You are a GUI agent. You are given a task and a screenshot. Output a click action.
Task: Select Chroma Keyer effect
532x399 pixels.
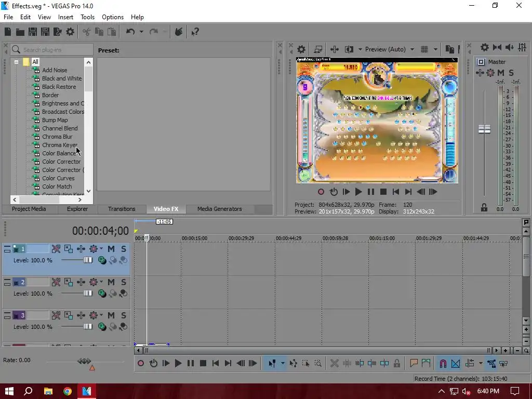coord(59,145)
